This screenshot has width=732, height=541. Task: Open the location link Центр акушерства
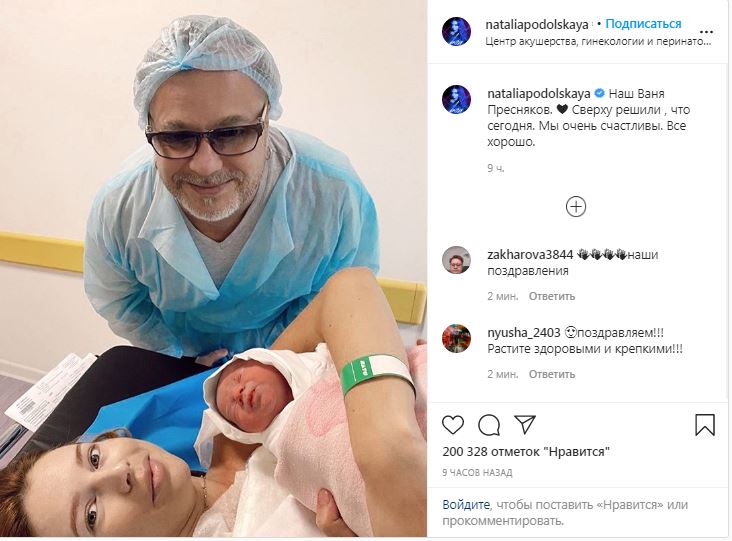(598, 42)
